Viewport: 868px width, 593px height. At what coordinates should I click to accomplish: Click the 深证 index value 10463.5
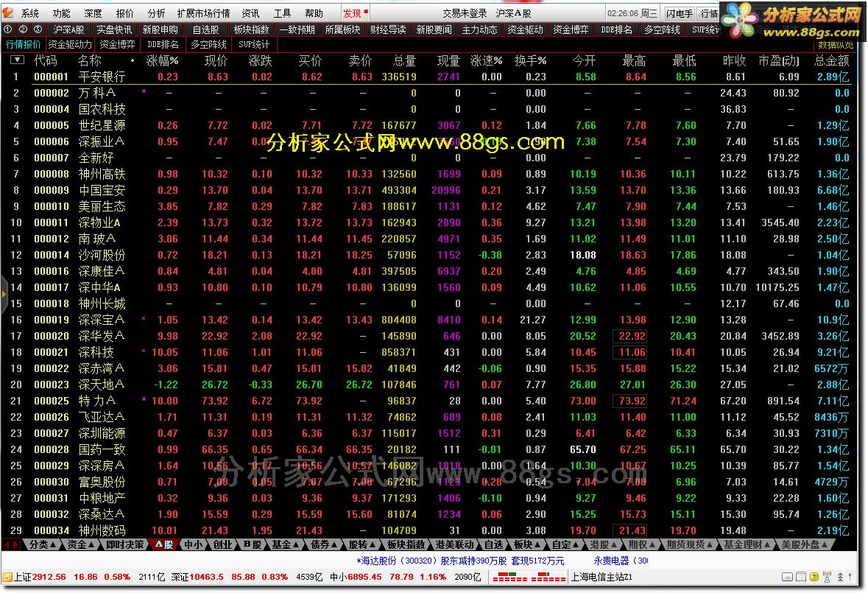pos(206,577)
